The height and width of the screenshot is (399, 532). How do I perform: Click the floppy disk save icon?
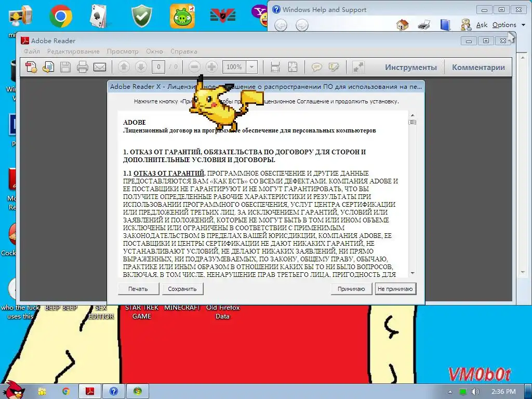pyautogui.click(x=65, y=67)
